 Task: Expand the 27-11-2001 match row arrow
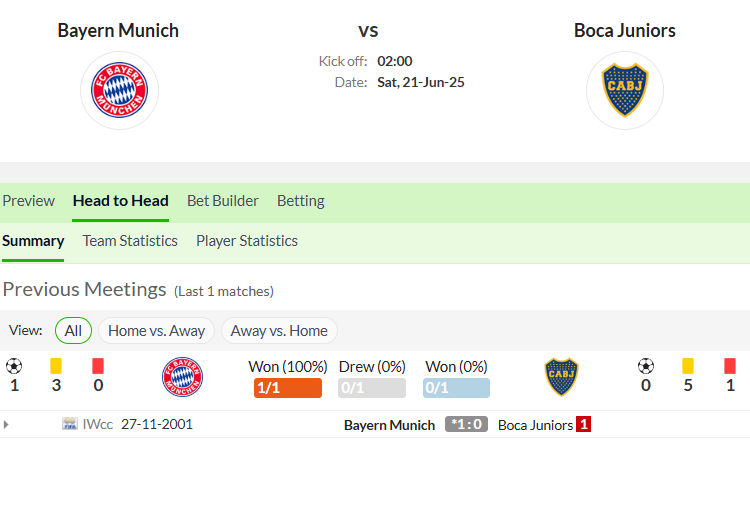click(6, 424)
